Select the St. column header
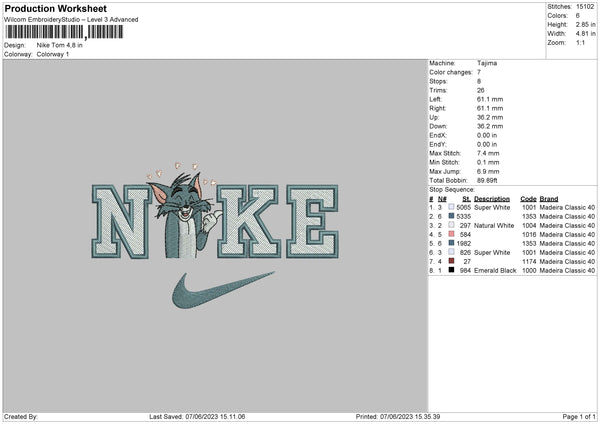600x424 pixels. [466, 199]
